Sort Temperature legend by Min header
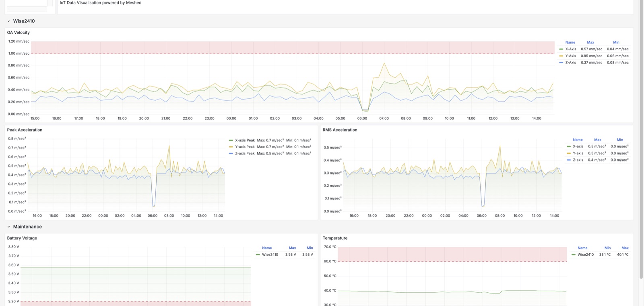This screenshot has width=644, height=306. point(607,248)
